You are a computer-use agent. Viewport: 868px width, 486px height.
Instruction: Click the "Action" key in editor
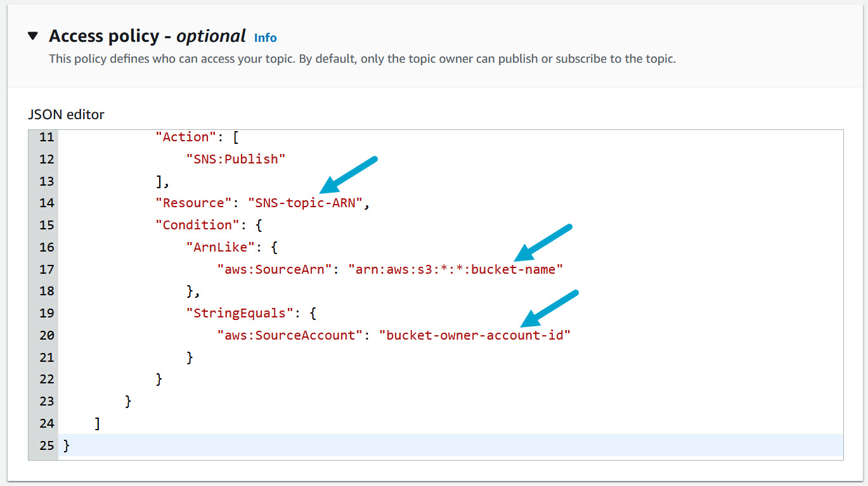(186, 137)
